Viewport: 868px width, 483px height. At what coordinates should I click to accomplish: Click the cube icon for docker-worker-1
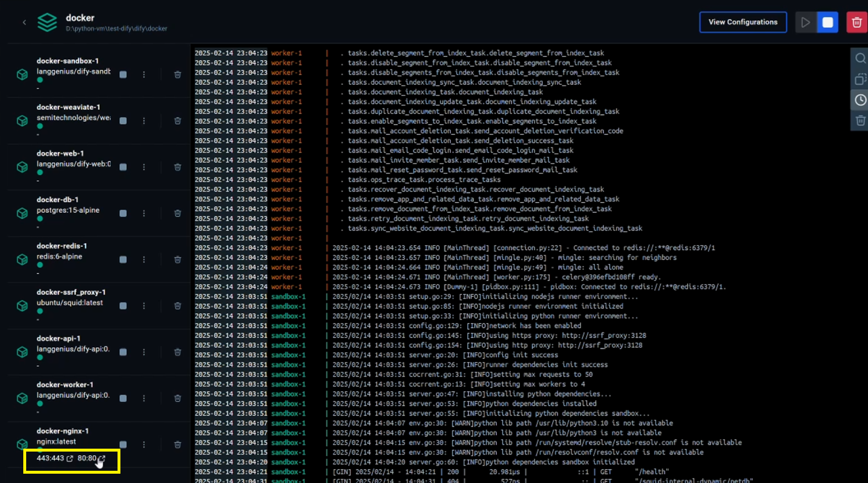coord(22,398)
